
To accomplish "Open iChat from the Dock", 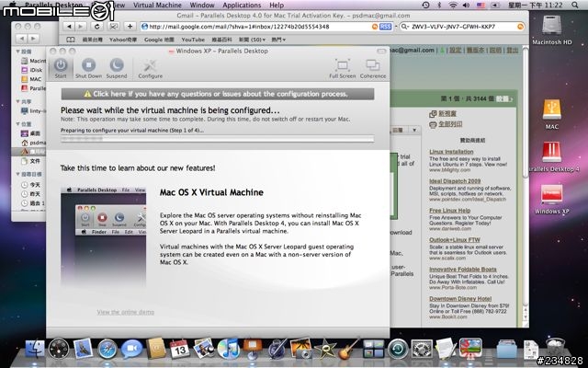I will tap(131, 349).
